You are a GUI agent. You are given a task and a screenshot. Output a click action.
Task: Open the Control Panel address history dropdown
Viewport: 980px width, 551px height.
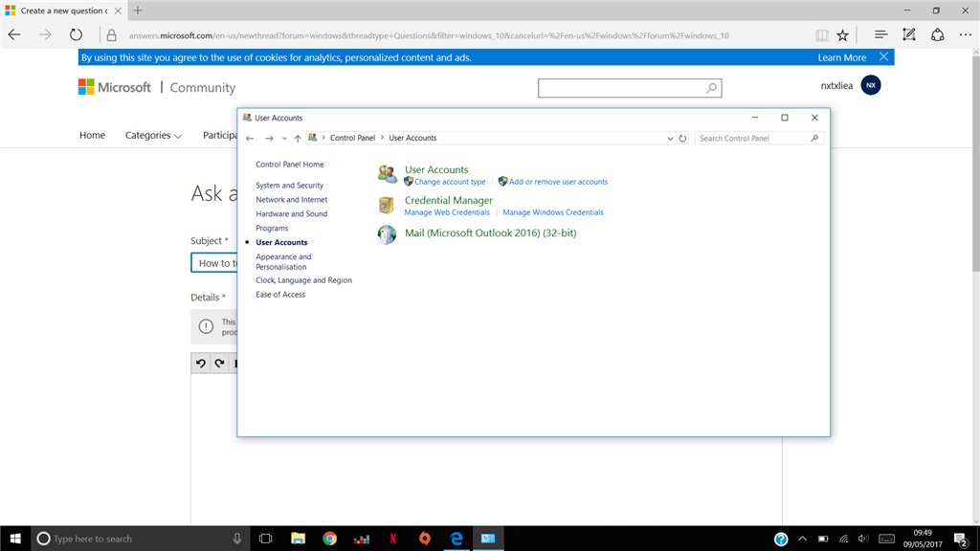(x=670, y=138)
